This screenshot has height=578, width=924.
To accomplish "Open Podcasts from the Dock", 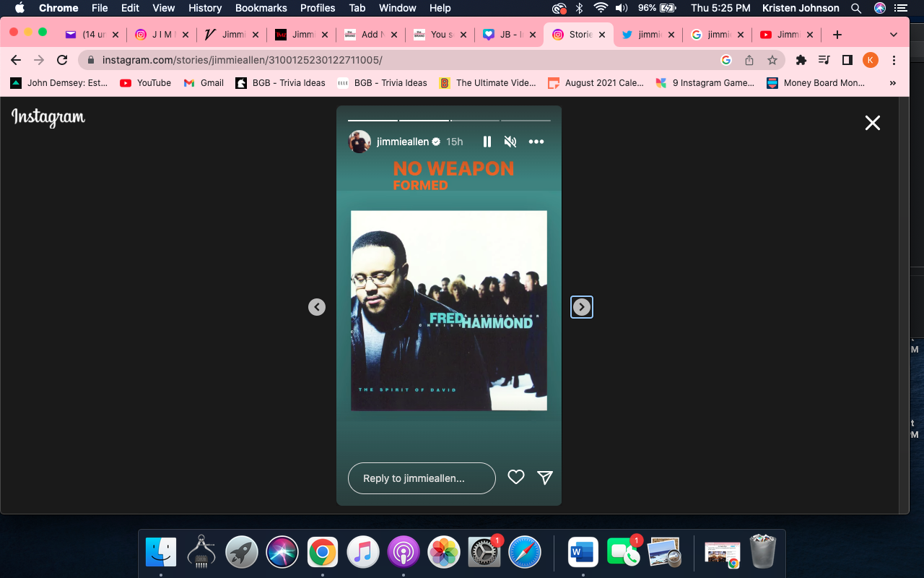I will pyautogui.click(x=404, y=553).
